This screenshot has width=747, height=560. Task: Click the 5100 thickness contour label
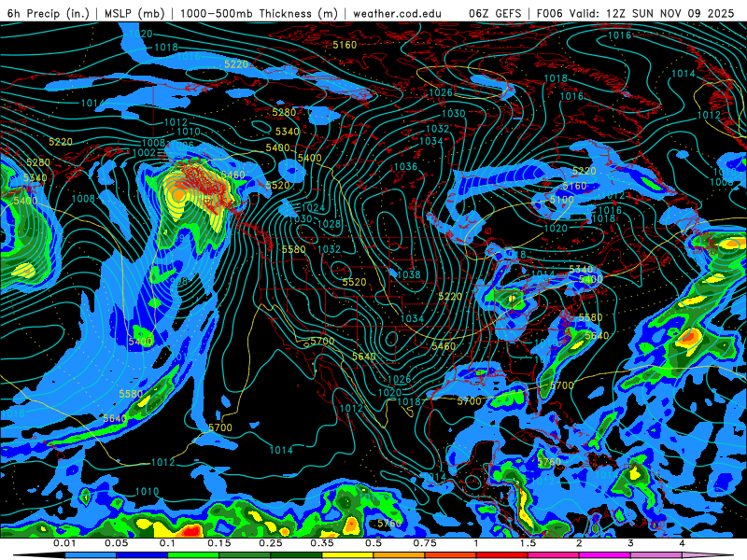pyautogui.click(x=562, y=200)
